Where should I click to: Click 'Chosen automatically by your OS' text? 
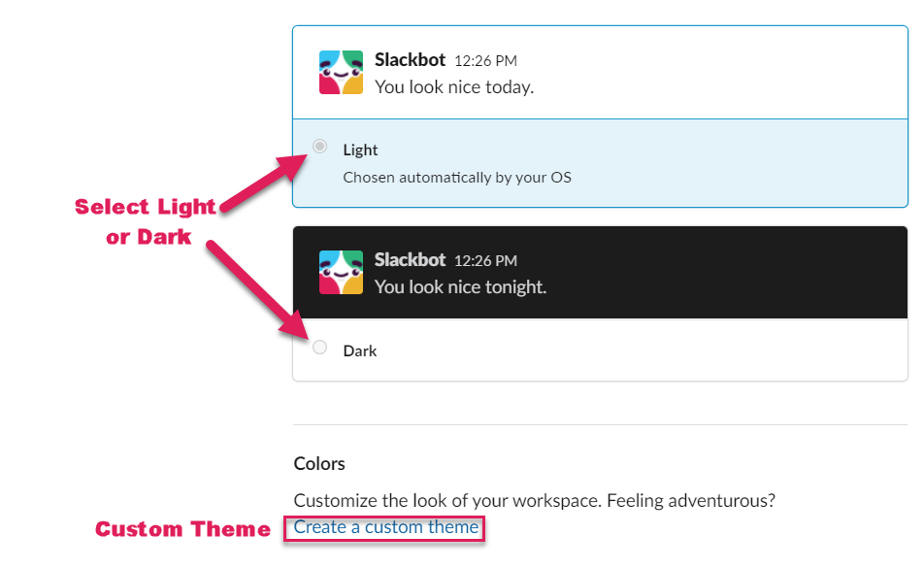[x=457, y=178]
